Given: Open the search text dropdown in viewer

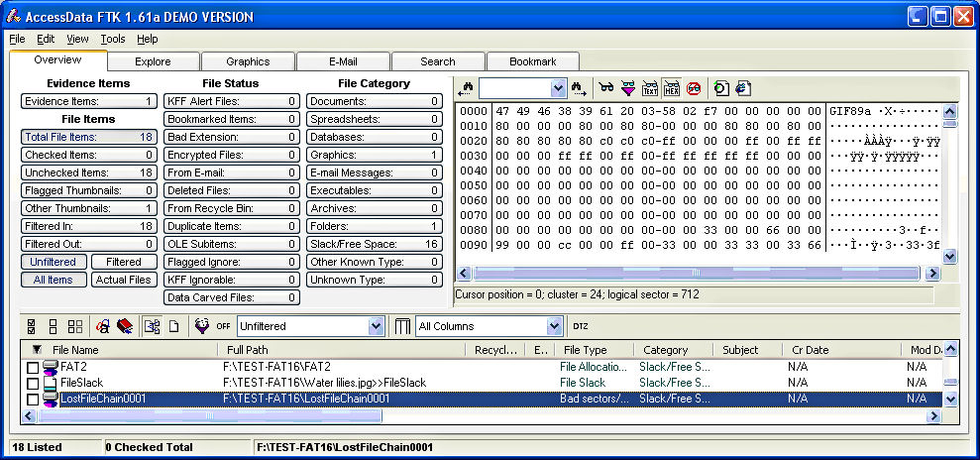Looking at the screenshot, I should click(558, 88).
